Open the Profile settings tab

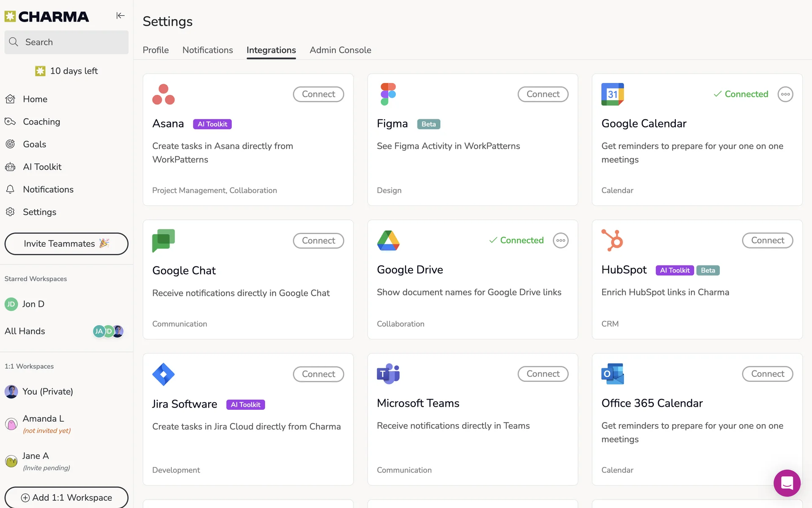click(155, 50)
